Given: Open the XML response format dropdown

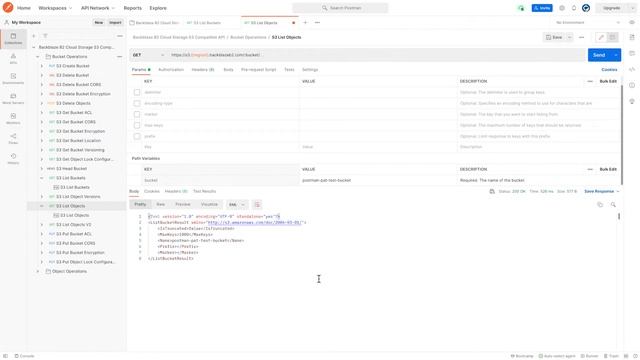Looking at the screenshot, I should [237, 204].
